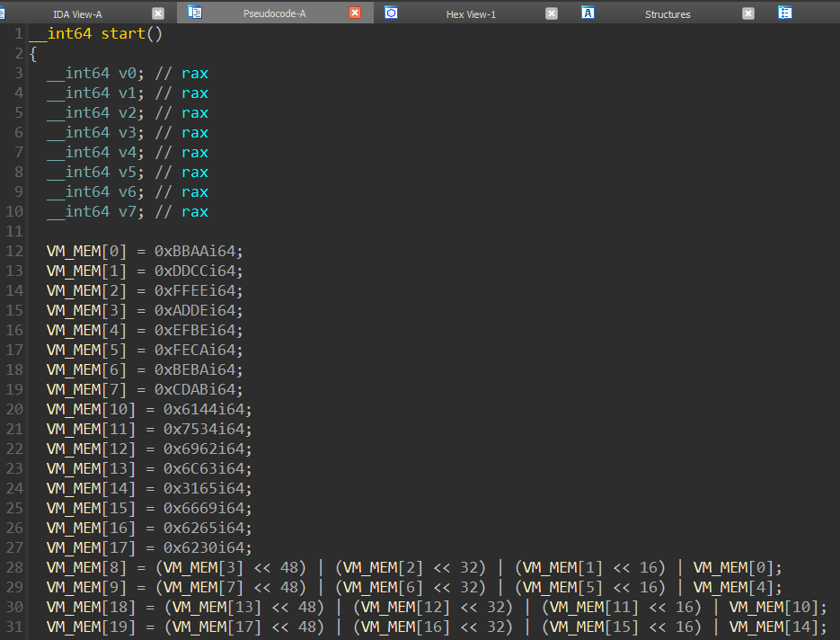Click the Structures tab's letter icon

click(588, 13)
